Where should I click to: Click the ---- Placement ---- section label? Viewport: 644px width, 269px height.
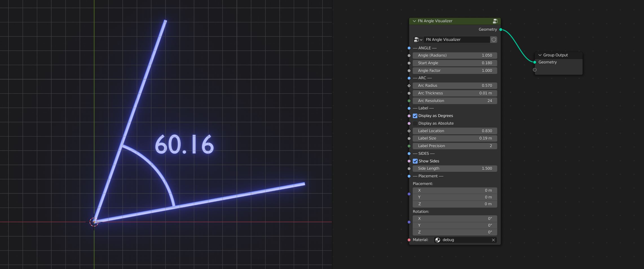[428, 176]
